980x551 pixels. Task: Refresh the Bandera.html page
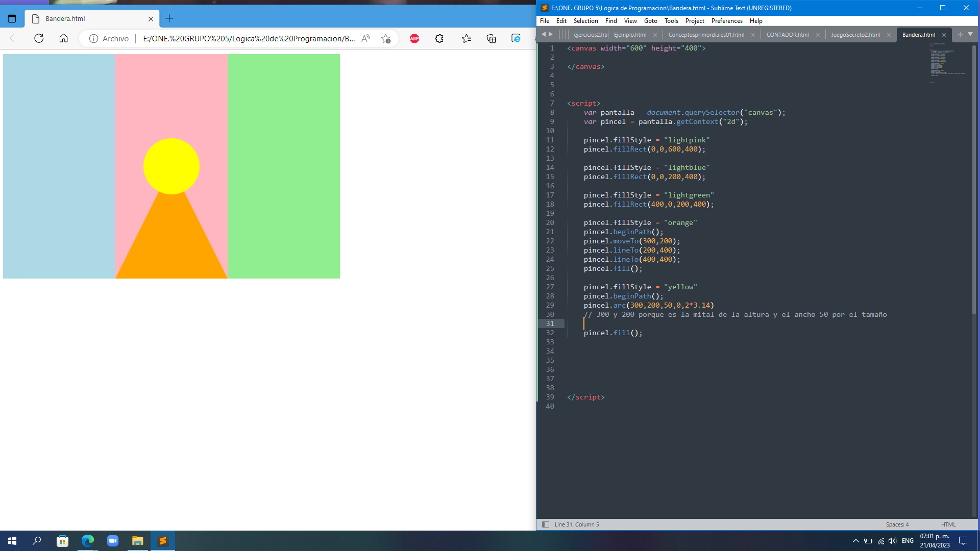[x=39, y=38]
